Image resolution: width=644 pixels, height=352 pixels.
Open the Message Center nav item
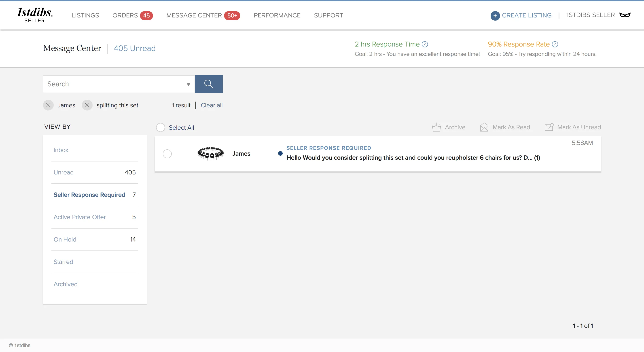point(194,15)
